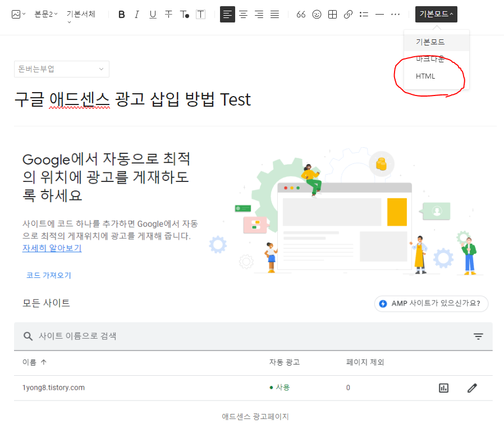This screenshot has width=504, height=428.
Task: Click the search magnifier icon
Action: click(x=28, y=336)
